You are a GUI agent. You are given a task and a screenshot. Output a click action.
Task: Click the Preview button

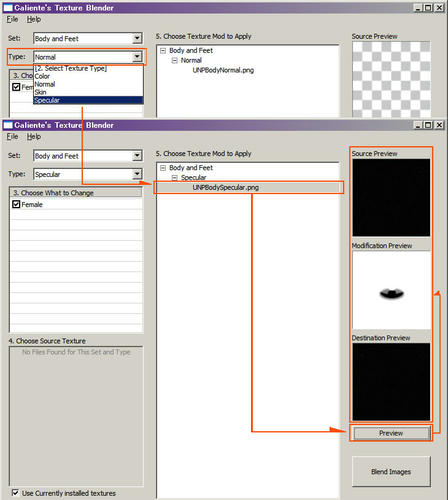tap(391, 433)
